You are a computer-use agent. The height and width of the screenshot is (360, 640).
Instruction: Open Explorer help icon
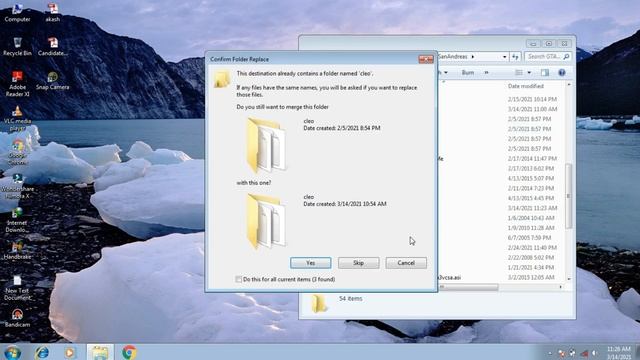coord(562,73)
